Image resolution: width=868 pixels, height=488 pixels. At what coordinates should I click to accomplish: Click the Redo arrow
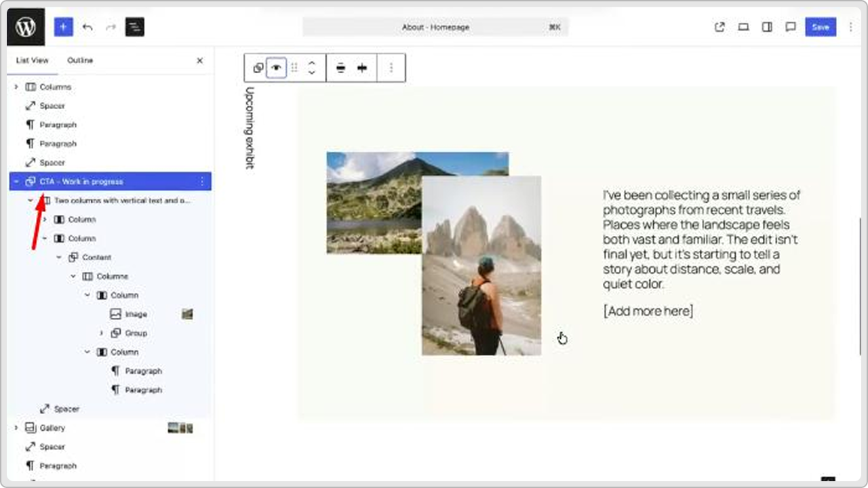(111, 27)
